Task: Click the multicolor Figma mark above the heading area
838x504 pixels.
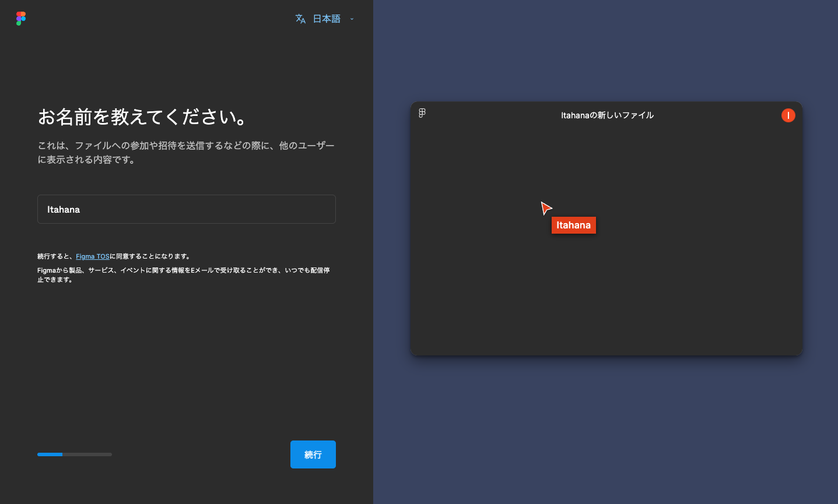Action: click(20, 18)
